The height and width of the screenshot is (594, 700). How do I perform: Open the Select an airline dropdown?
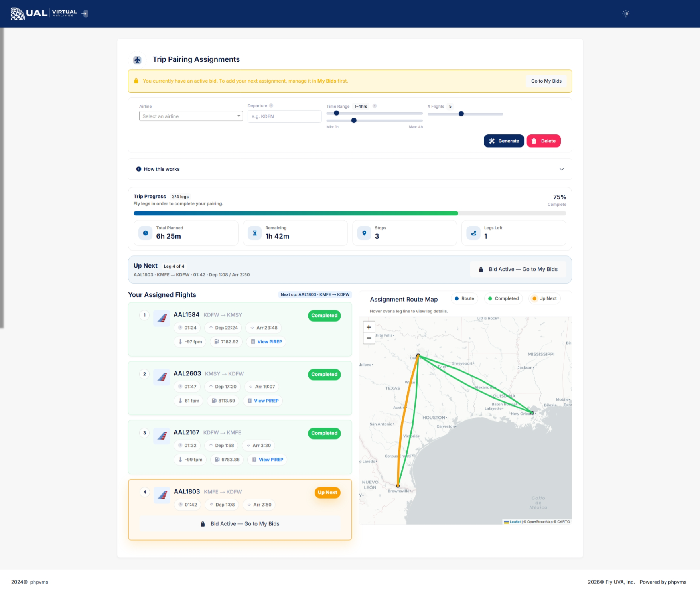191,116
